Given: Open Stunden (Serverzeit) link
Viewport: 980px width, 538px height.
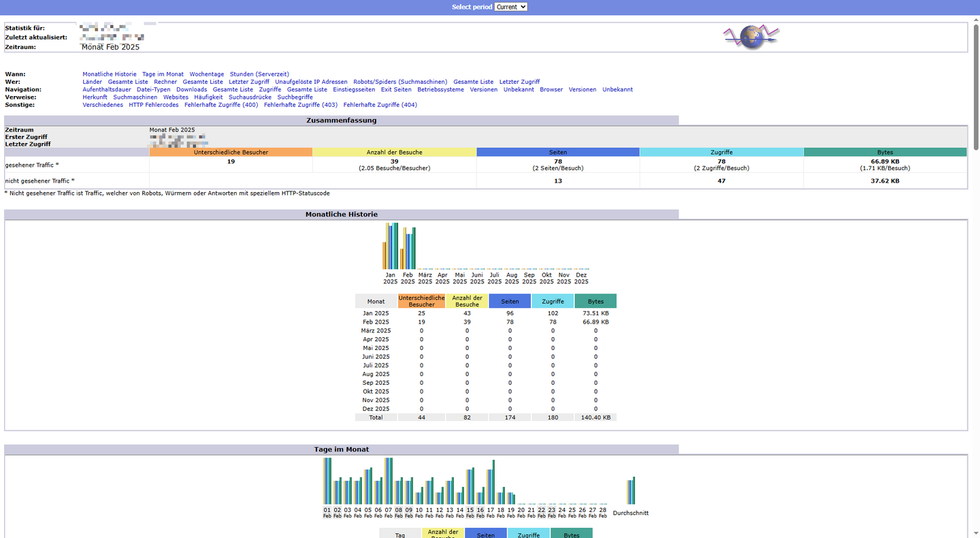Looking at the screenshot, I should [259, 74].
